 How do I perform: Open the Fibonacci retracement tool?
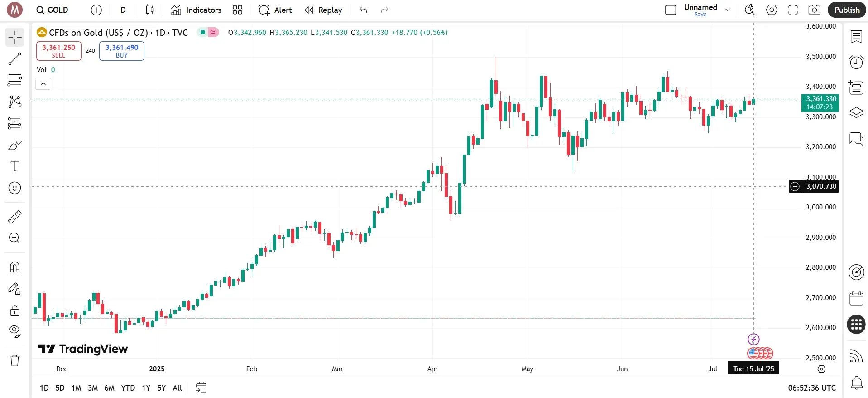tap(15, 80)
